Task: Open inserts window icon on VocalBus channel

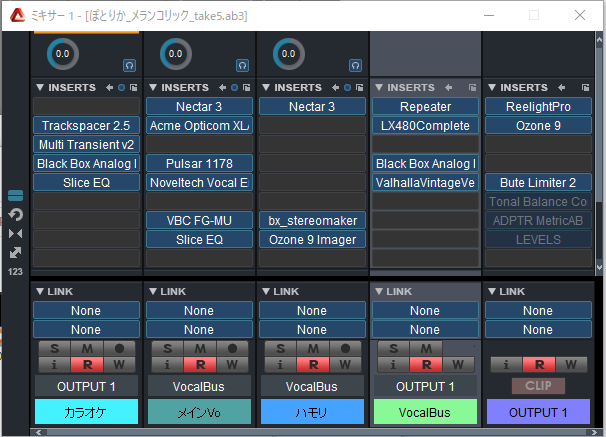Action: click(x=472, y=88)
